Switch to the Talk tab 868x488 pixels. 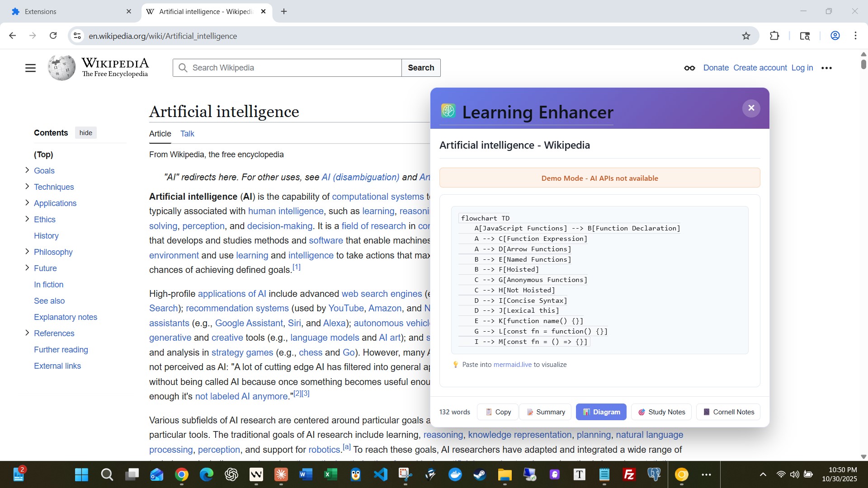click(x=187, y=134)
